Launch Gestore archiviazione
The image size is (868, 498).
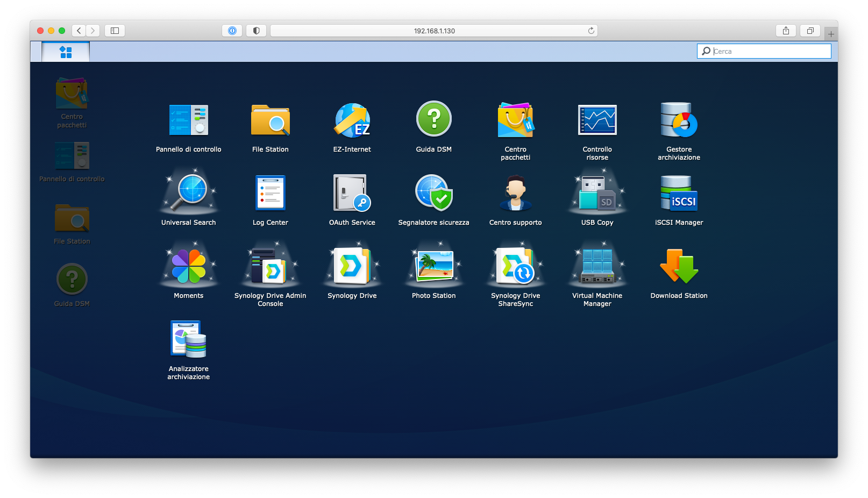[x=679, y=120]
